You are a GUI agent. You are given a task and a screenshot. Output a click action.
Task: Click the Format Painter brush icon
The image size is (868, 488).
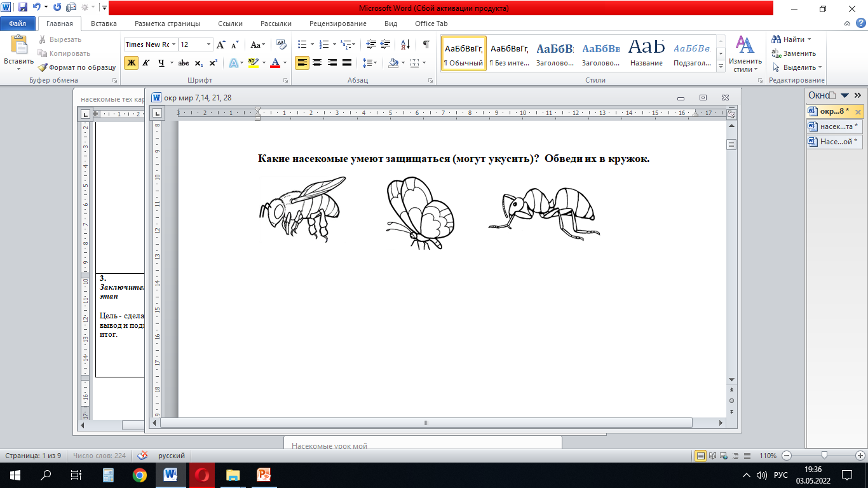43,67
